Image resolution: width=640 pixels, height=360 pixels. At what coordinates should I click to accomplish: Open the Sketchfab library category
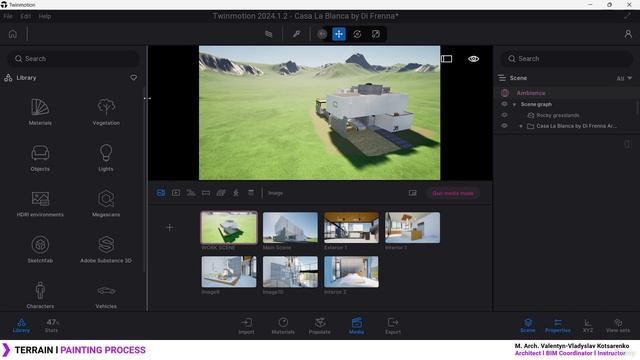click(40, 249)
